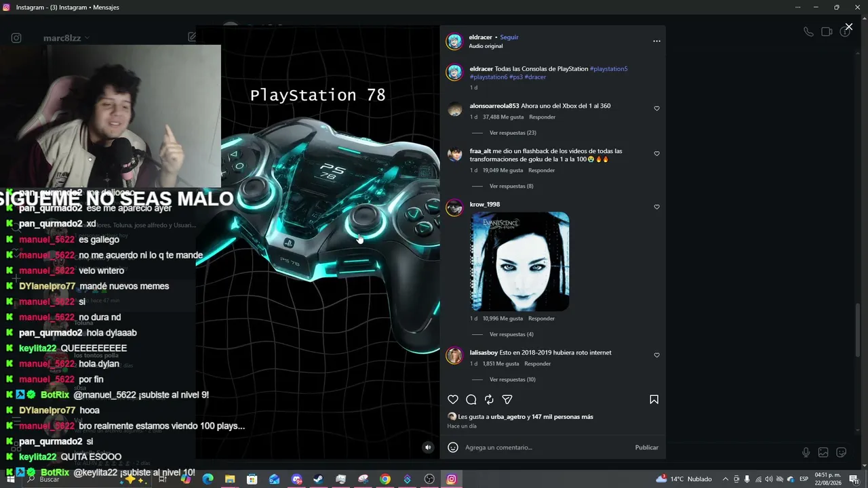Open the post's three-dot options menu
Viewport: 868px width, 488px height.
(656, 41)
